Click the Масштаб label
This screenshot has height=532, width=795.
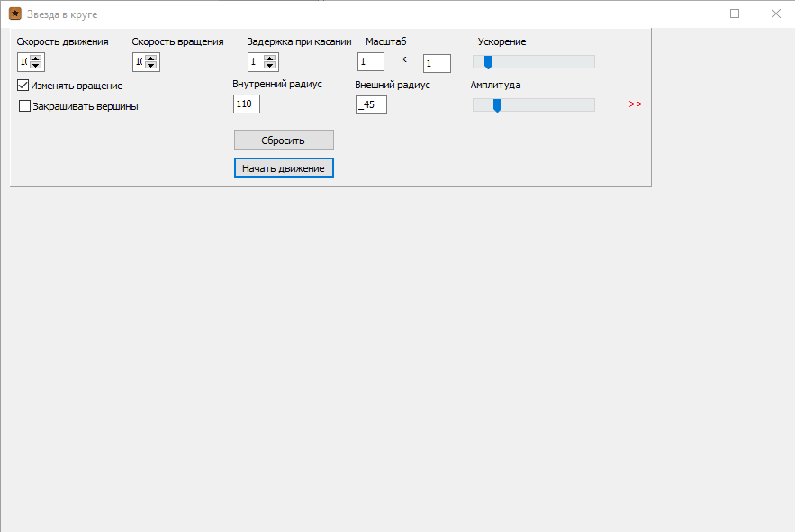pos(386,41)
